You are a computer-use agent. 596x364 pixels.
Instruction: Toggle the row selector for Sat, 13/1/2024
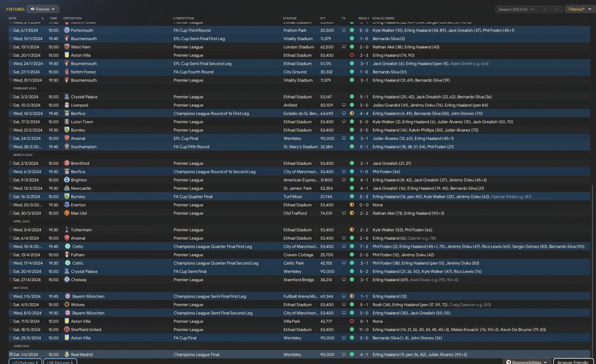click(x=11, y=47)
